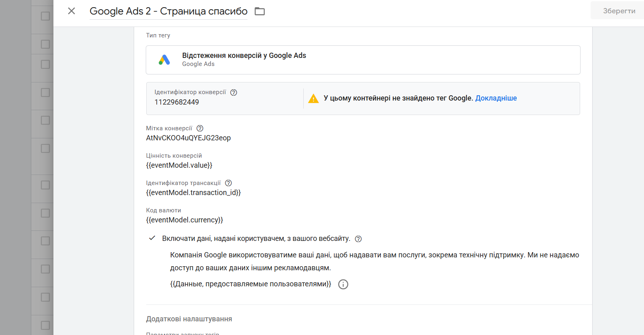This screenshot has height=335, width=644.
Task: Click the Google Ads logo icon
Action: click(164, 60)
